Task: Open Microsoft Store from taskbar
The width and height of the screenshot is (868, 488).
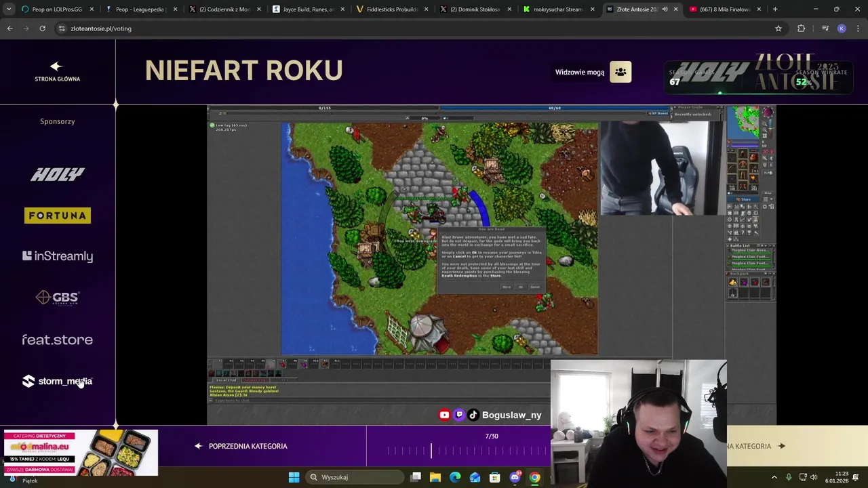Action: tap(495, 477)
